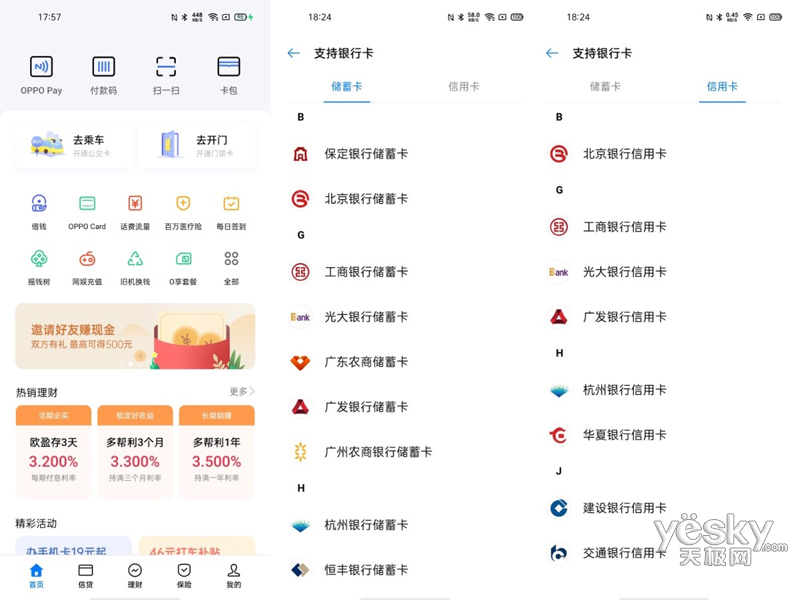Go back from right 支持银行卡 screen

(x=552, y=53)
